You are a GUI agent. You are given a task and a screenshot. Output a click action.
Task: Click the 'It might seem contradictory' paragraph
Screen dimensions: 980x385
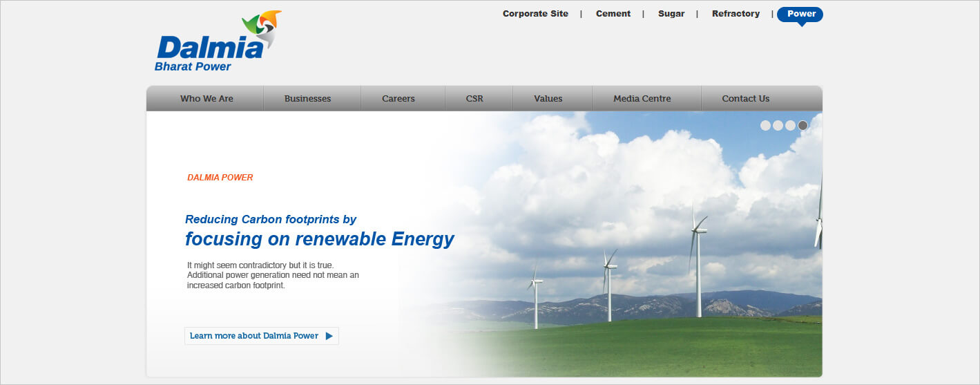click(x=273, y=275)
